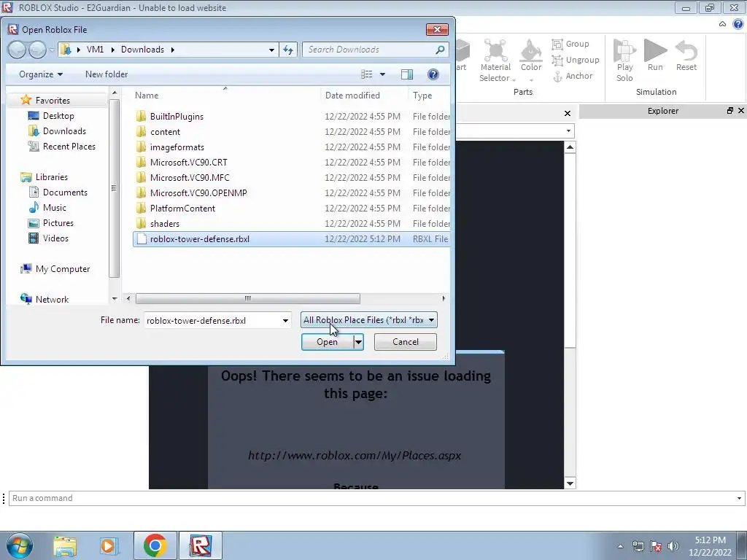Image resolution: width=747 pixels, height=560 pixels.
Task: Toggle the preview pane icon in dialog
Action: click(x=407, y=74)
